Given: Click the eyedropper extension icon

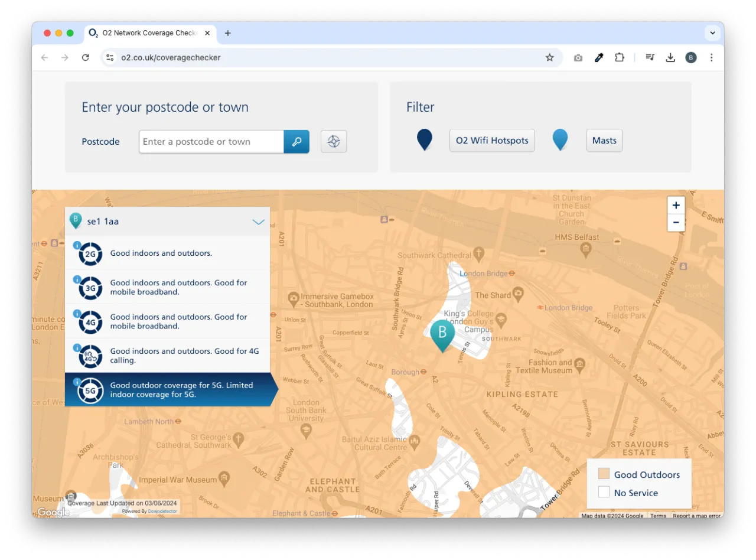Looking at the screenshot, I should point(598,57).
